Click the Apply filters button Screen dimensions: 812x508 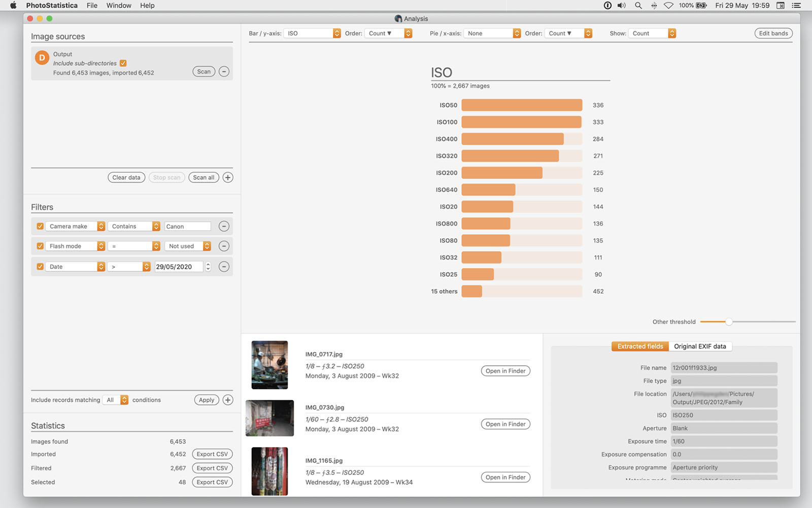[x=207, y=400]
